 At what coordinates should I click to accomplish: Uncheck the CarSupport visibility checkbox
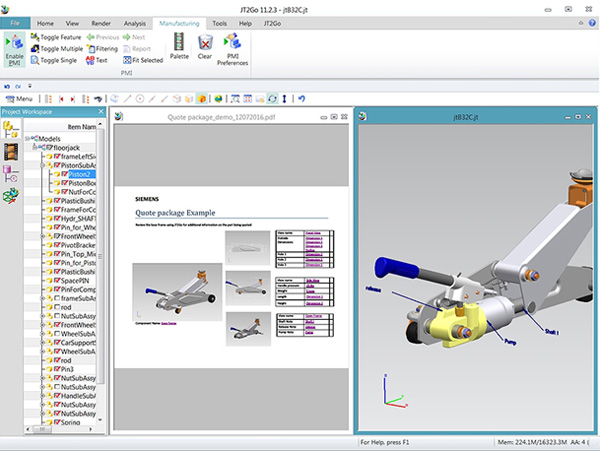tap(57, 342)
